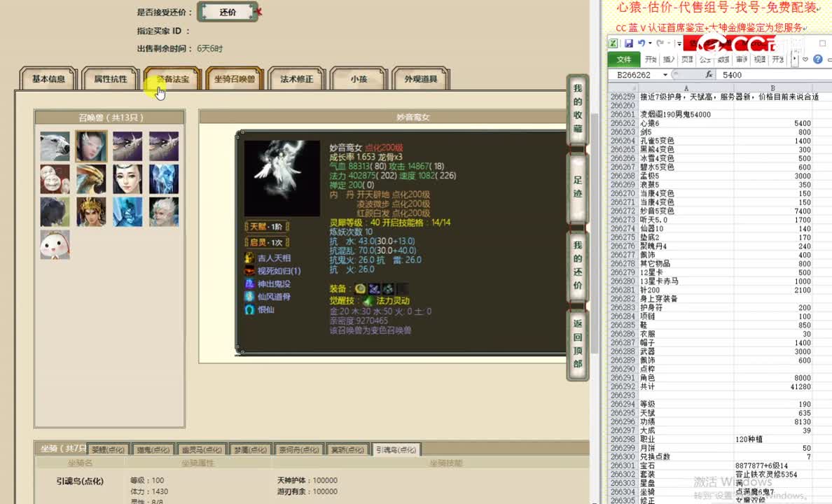Click the 还价 bargain button
Viewport: 832px width, 504px height.
click(x=228, y=12)
